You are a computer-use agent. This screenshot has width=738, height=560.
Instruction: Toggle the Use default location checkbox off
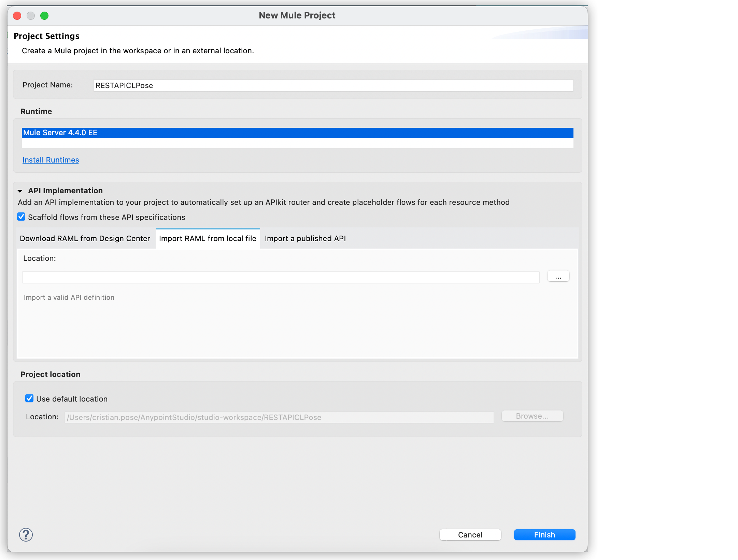(x=29, y=398)
